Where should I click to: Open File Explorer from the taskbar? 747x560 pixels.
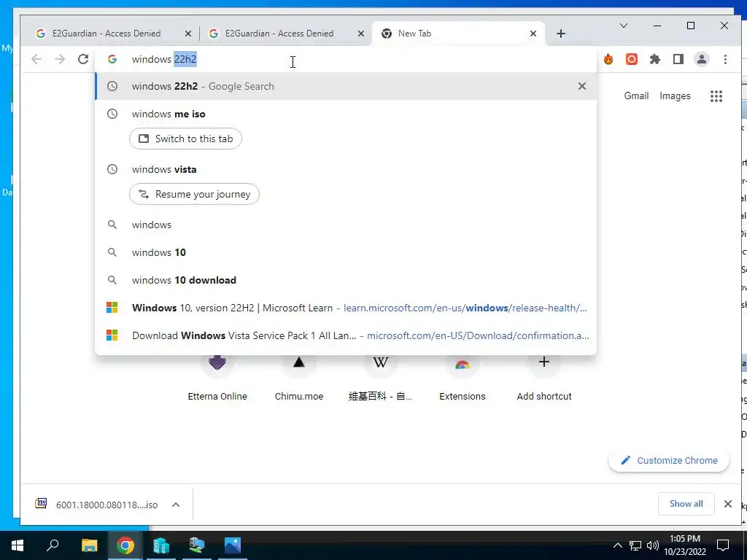[x=89, y=545]
